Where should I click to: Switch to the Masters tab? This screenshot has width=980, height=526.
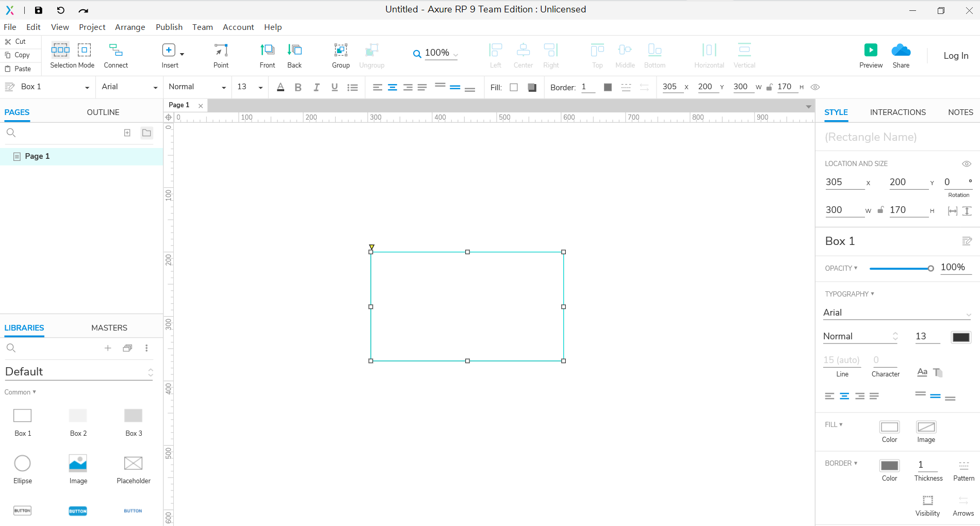(109, 327)
